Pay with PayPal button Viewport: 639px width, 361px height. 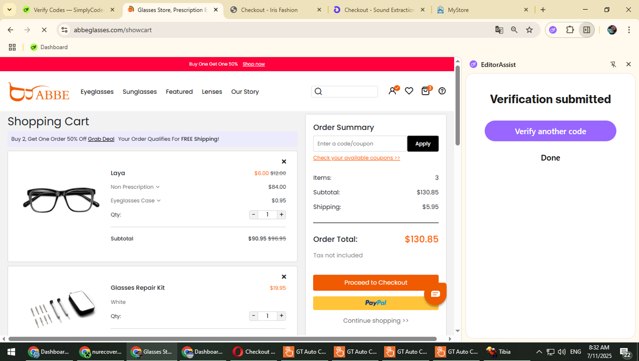pos(376,303)
